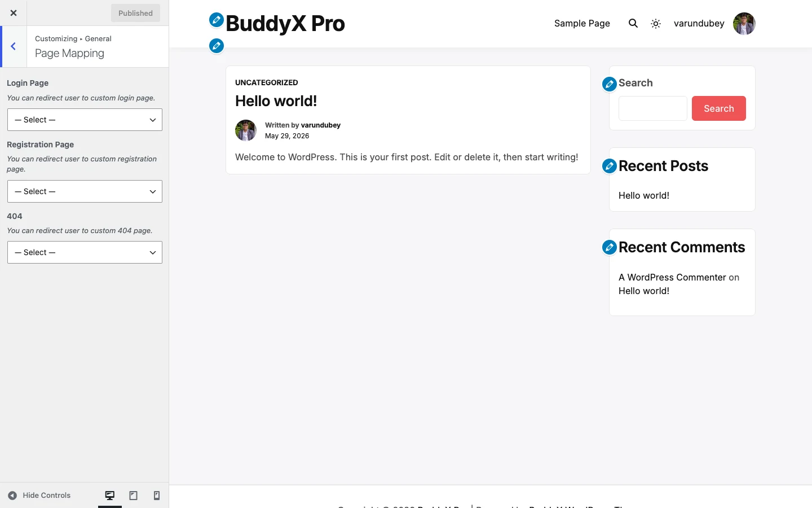Click A WordPress Commenter link
Image resolution: width=812 pixels, height=508 pixels.
click(672, 277)
